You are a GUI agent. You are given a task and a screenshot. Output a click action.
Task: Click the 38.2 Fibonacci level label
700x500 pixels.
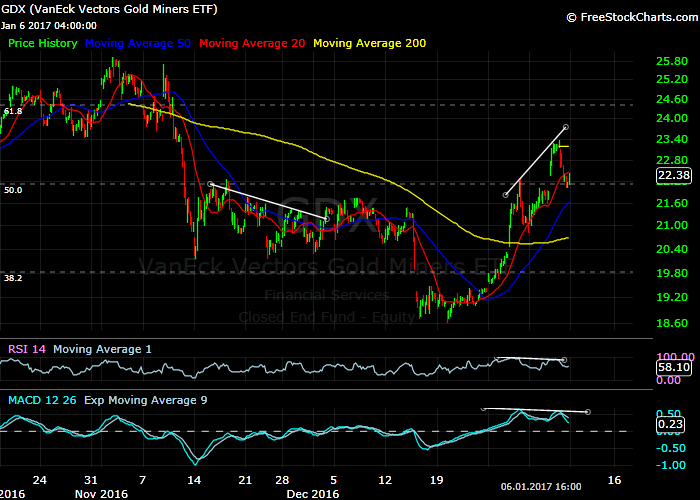click(x=13, y=278)
